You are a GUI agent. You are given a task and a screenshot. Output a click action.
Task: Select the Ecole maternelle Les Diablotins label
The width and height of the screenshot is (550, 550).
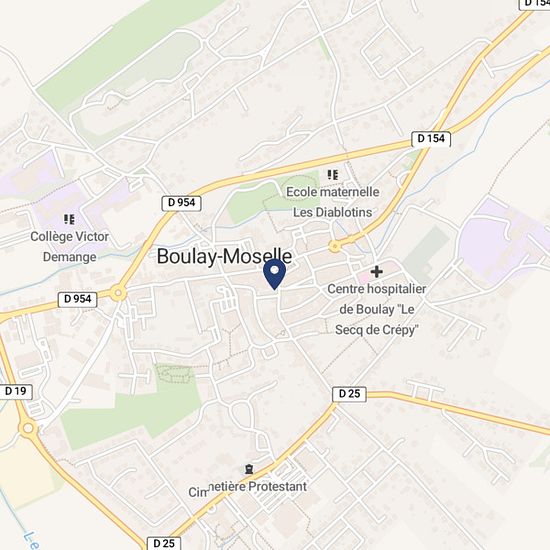coord(333,202)
